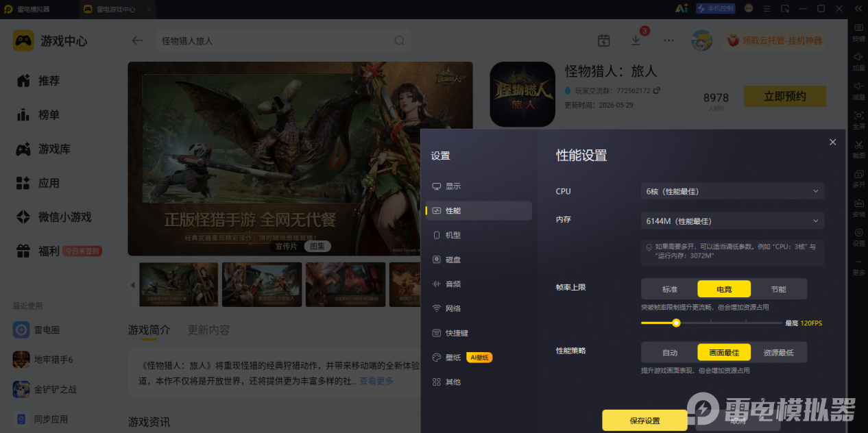868x433 pixels.
Task: Launch 地牢猎手6 from recent apps
Action: pos(43,360)
